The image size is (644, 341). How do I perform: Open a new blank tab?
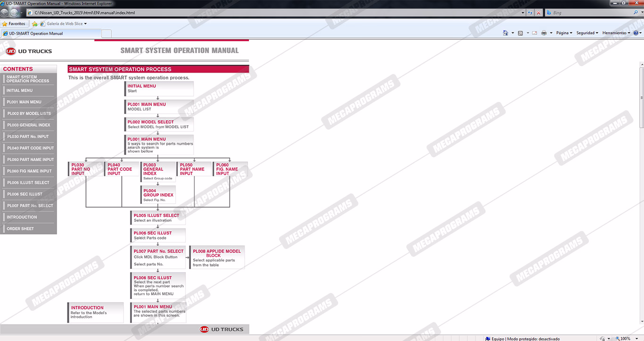coord(107,33)
